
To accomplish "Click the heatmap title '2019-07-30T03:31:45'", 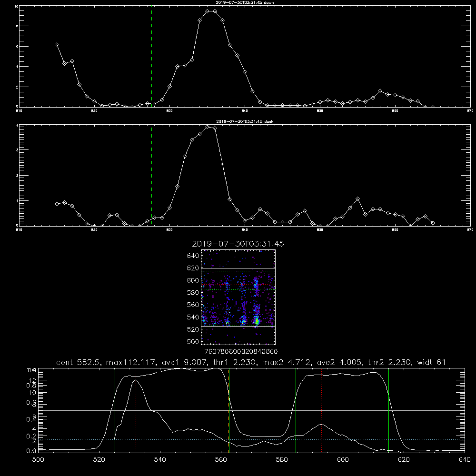I will 238,244.
